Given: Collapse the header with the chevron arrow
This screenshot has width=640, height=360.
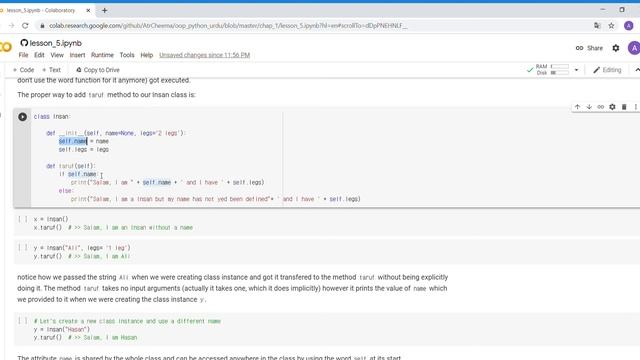Looking at the screenshot, I should (x=637, y=70).
